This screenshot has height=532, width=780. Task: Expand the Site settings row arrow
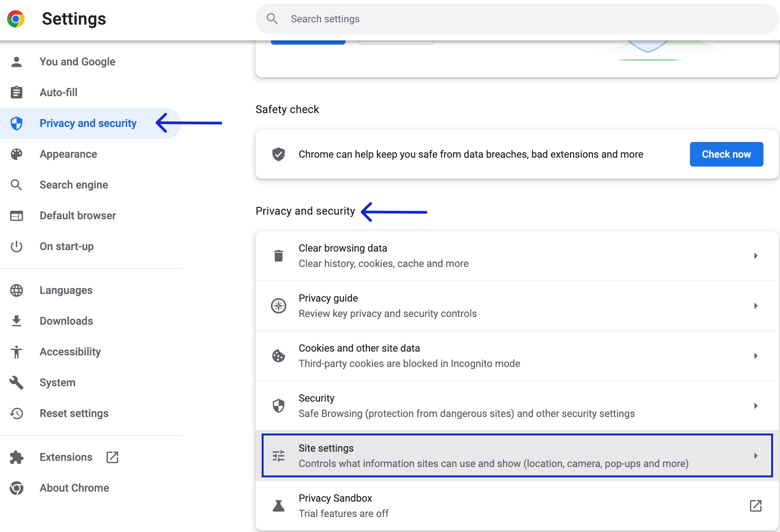[x=756, y=456]
